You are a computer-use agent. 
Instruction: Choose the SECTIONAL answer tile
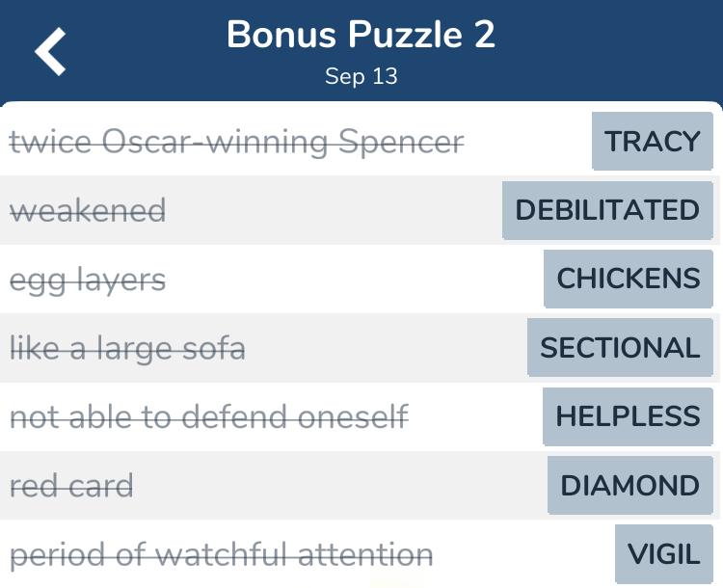click(620, 348)
